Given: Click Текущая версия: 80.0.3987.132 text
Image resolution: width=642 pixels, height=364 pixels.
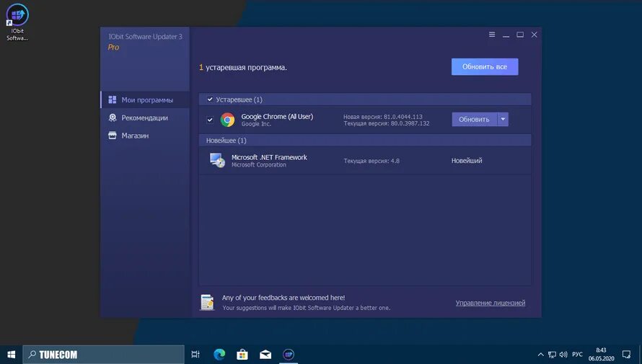Looking at the screenshot, I should [x=387, y=123].
